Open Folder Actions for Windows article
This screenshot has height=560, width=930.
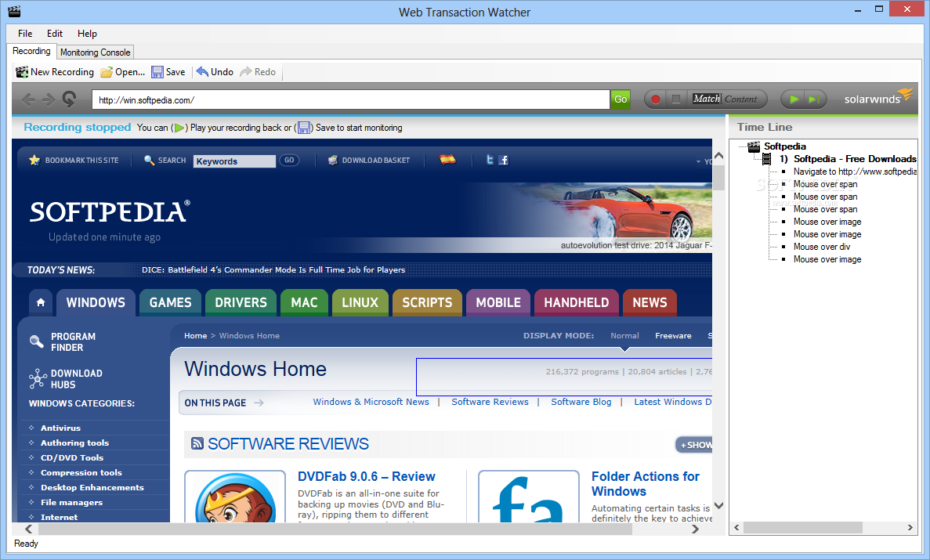tap(646, 483)
